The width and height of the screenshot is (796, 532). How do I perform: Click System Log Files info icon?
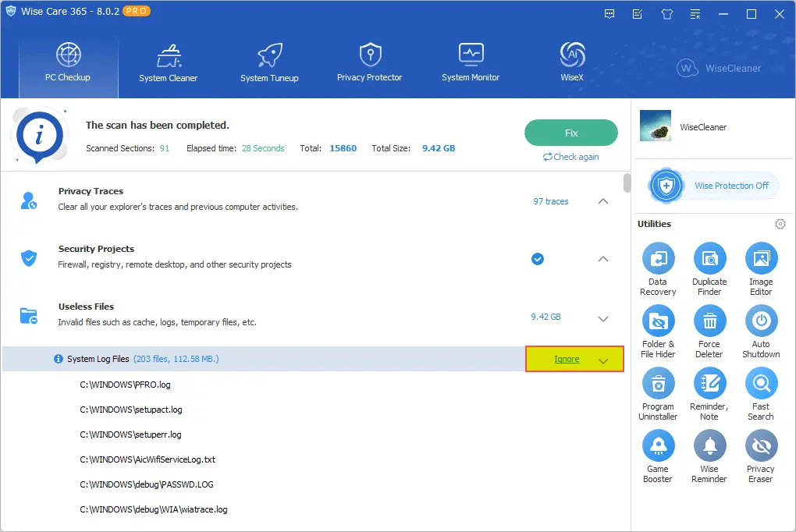click(x=59, y=359)
